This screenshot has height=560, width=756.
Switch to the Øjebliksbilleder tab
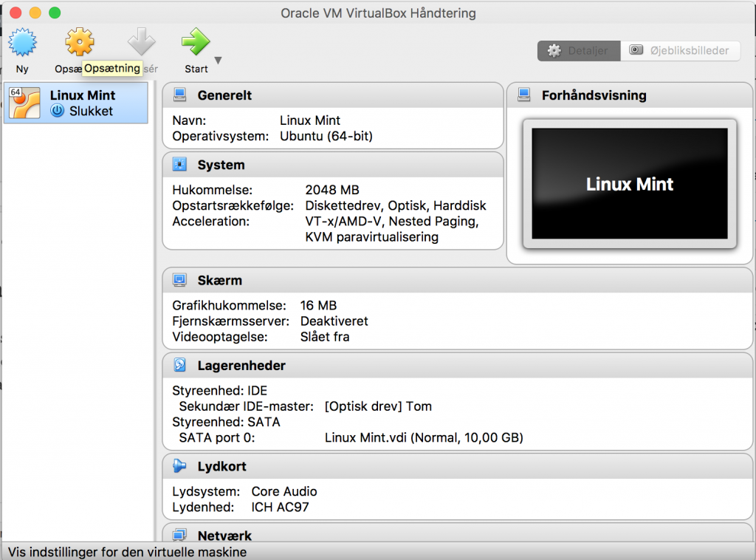(x=680, y=51)
